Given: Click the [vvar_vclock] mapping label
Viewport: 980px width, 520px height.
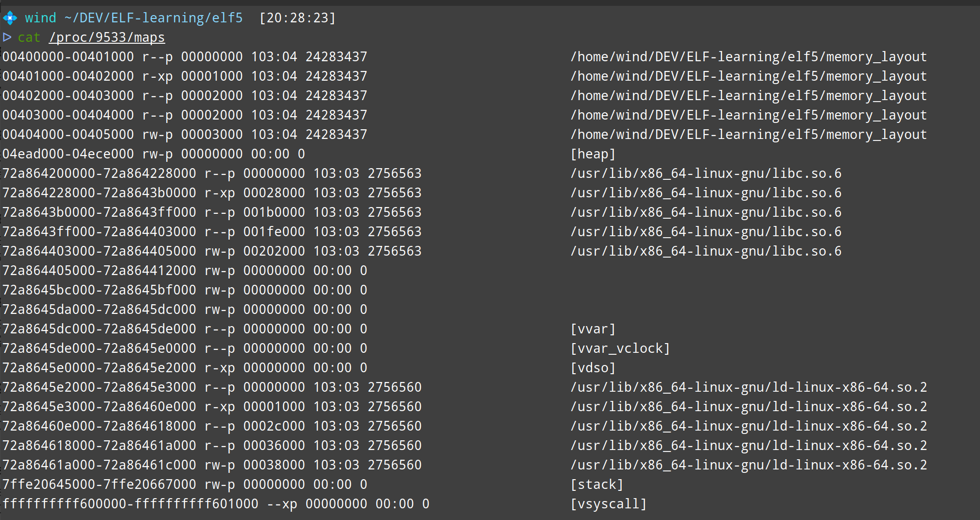Looking at the screenshot, I should click(620, 348).
